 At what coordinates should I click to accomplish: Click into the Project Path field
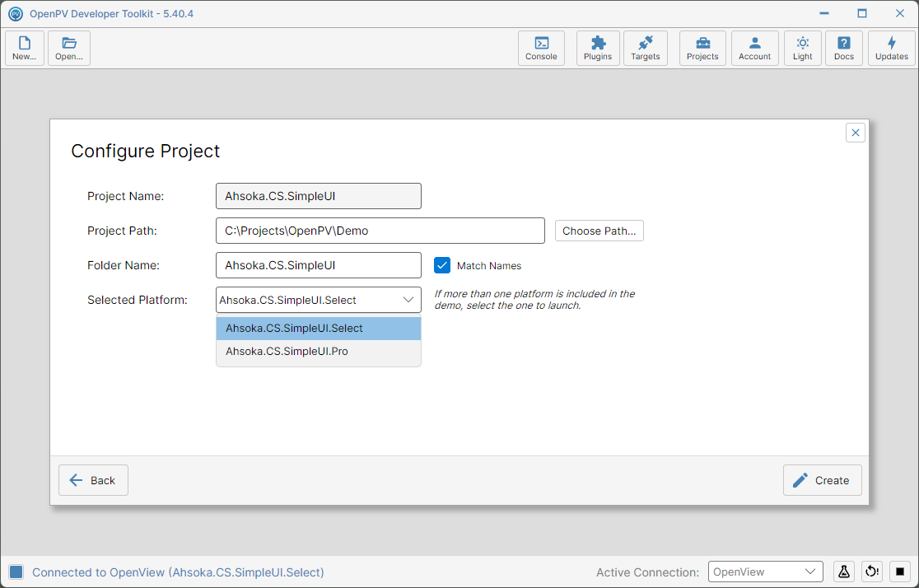[x=380, y=231]
